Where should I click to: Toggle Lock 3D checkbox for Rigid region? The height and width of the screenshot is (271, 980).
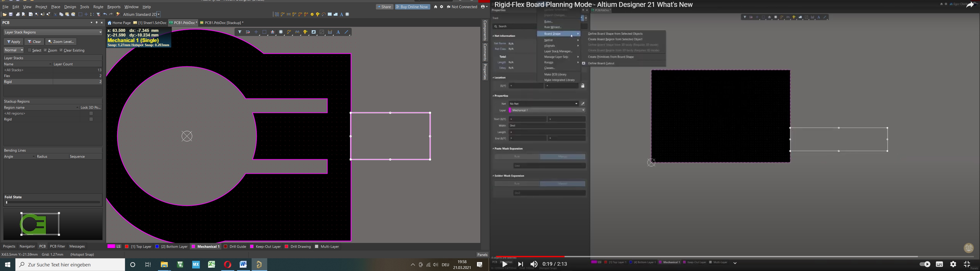click(x=91, y=119)
